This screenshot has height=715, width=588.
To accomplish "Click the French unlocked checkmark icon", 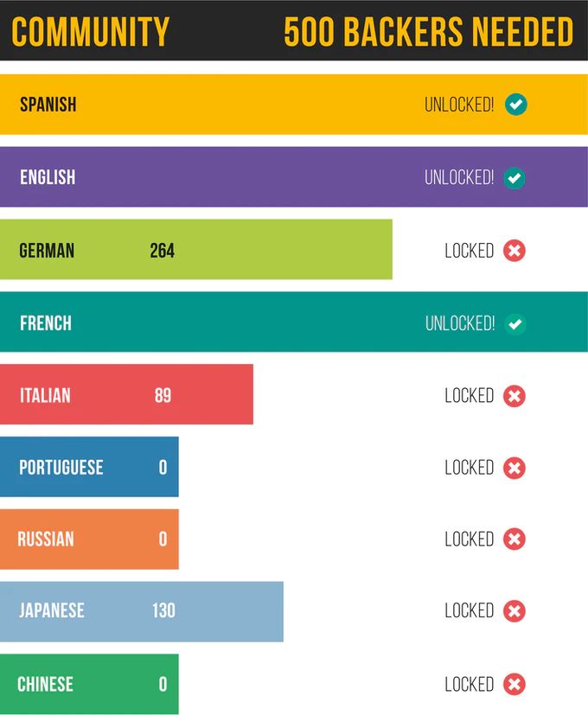I will (x=515, y=324).
